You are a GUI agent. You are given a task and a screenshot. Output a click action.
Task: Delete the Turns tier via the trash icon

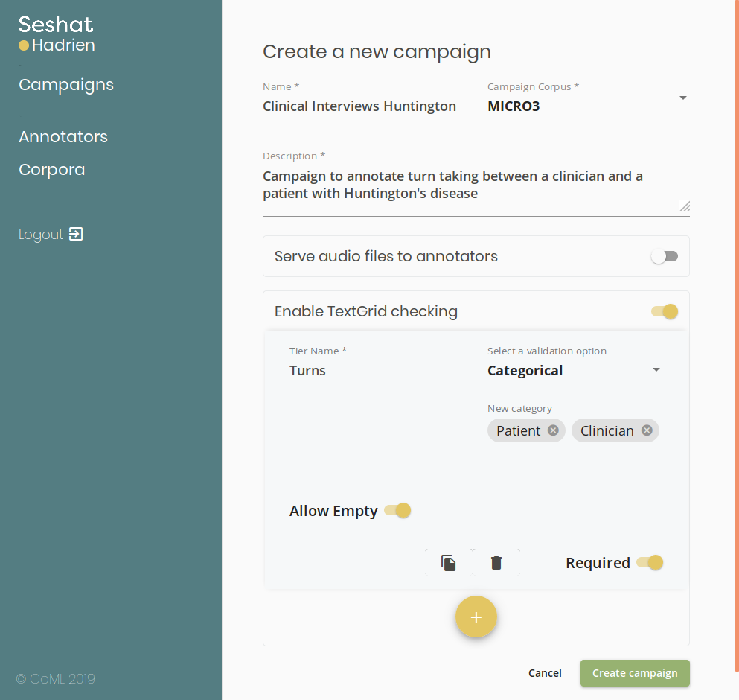pos(496,563)
